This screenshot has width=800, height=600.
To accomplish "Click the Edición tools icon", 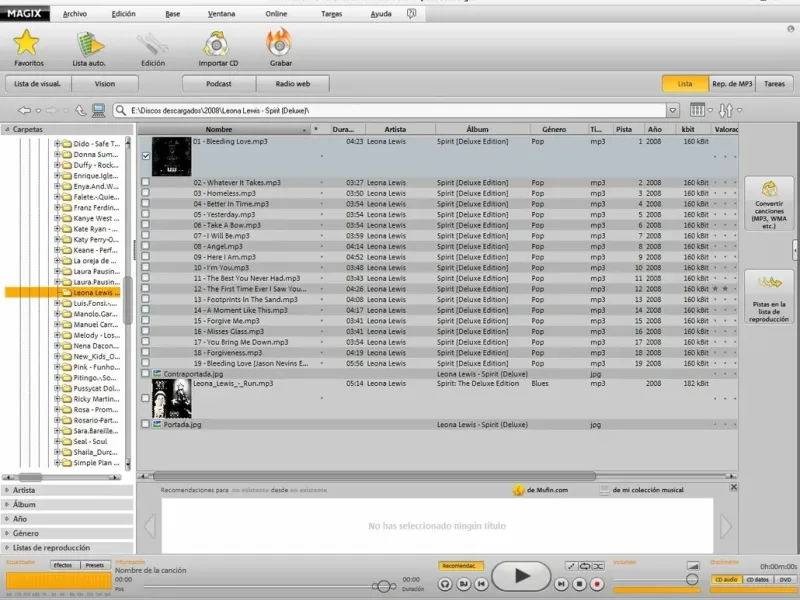I will [x=153, y=44].
